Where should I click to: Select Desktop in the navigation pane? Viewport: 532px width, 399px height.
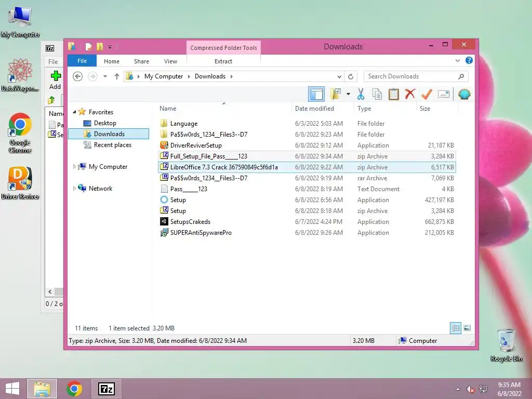tap(105, 123)
